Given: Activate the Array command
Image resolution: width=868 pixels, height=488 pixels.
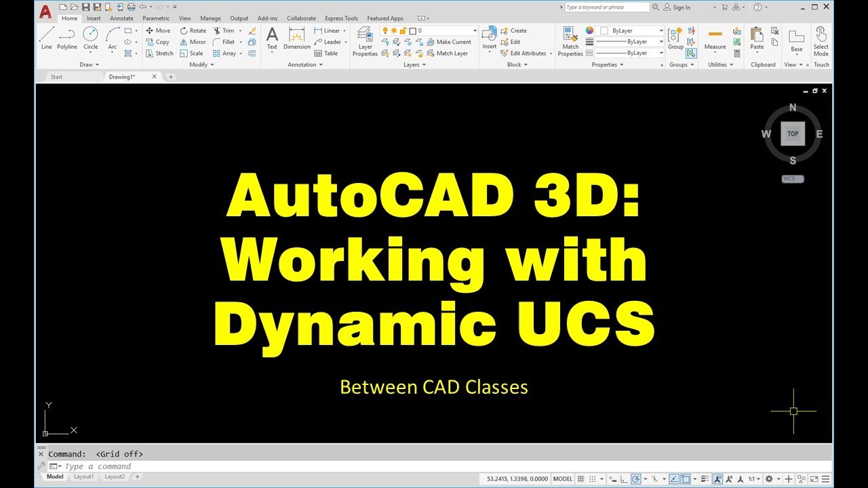Looking at the screenshot, I should [224, 53].
